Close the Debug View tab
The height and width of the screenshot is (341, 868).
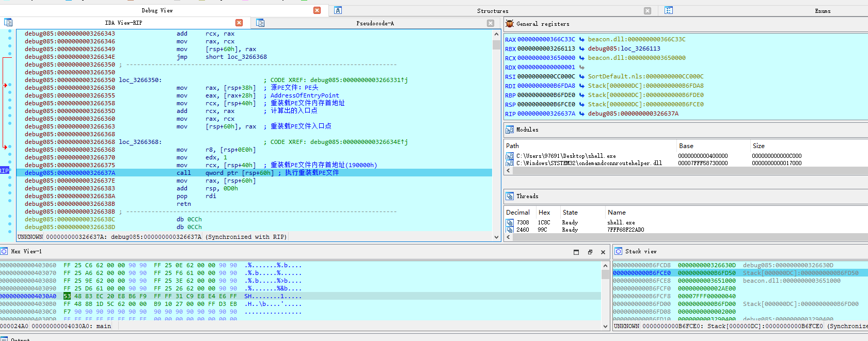[x=317, y=10]
